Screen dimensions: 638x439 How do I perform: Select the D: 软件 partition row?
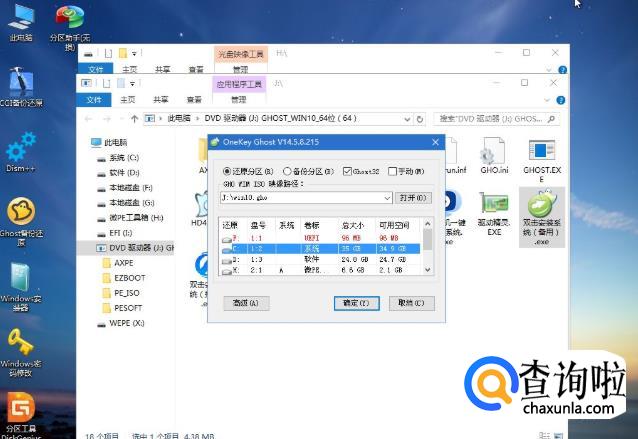(321, 259)
